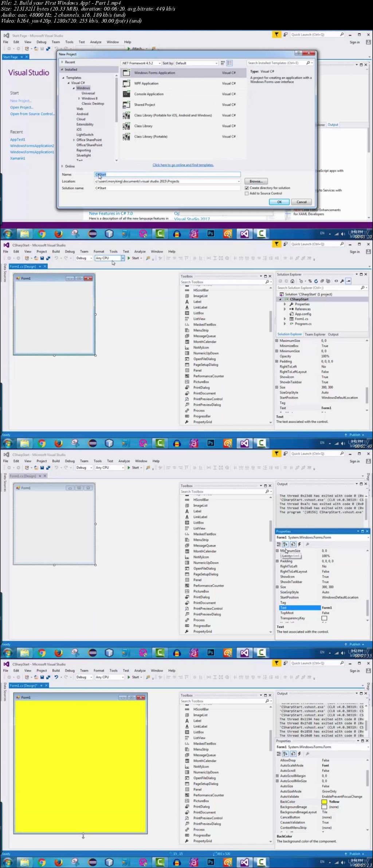Click the BackgroundImage (none) swatch
This screenshot has height=868, width=373.
[324, 807]
